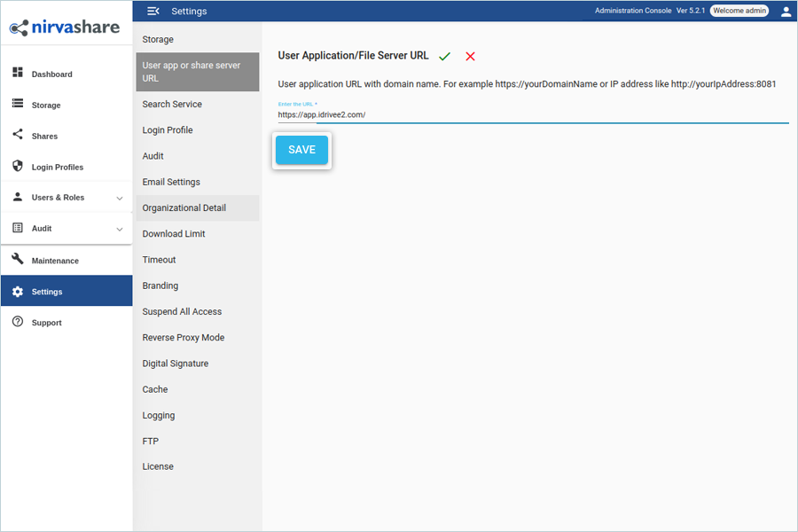Open Branding settings
This screenshot has width=798, height=532.
198,286
